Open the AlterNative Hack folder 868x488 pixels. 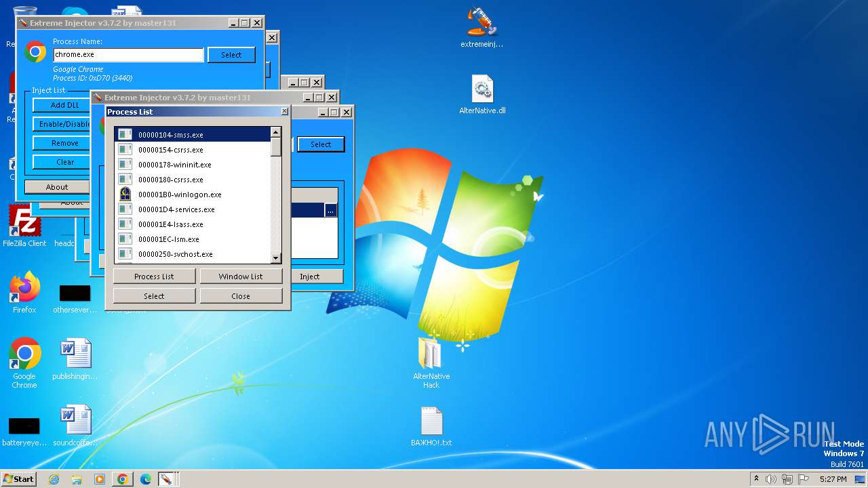pos(431,363)
